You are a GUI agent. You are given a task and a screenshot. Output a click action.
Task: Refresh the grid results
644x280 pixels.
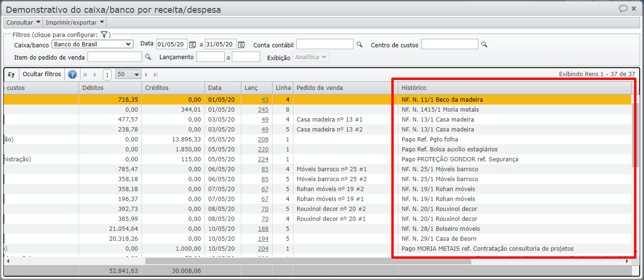(x=11, y=74)
